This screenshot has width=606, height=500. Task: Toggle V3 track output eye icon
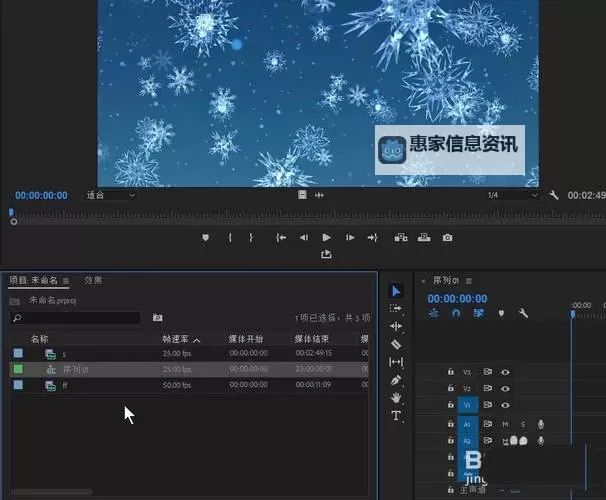tap(506, 372)
